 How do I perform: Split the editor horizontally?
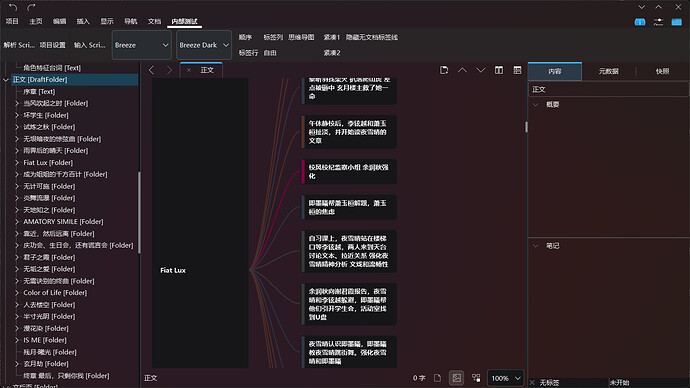click(x=517, y=70)
